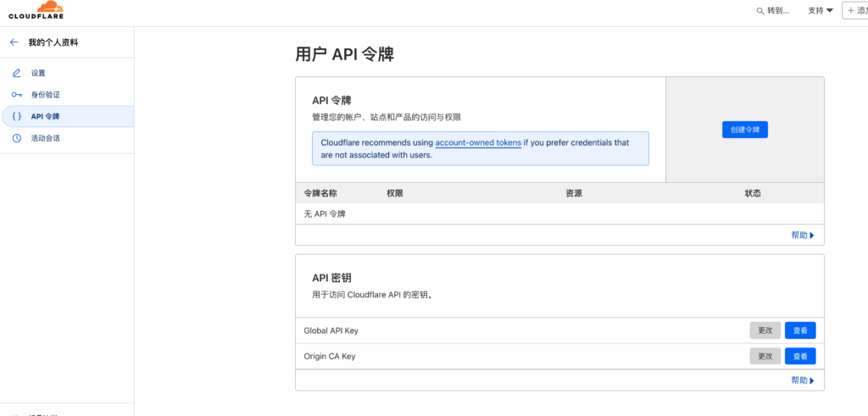Click the 资源 column header

(x=574, y=193)
